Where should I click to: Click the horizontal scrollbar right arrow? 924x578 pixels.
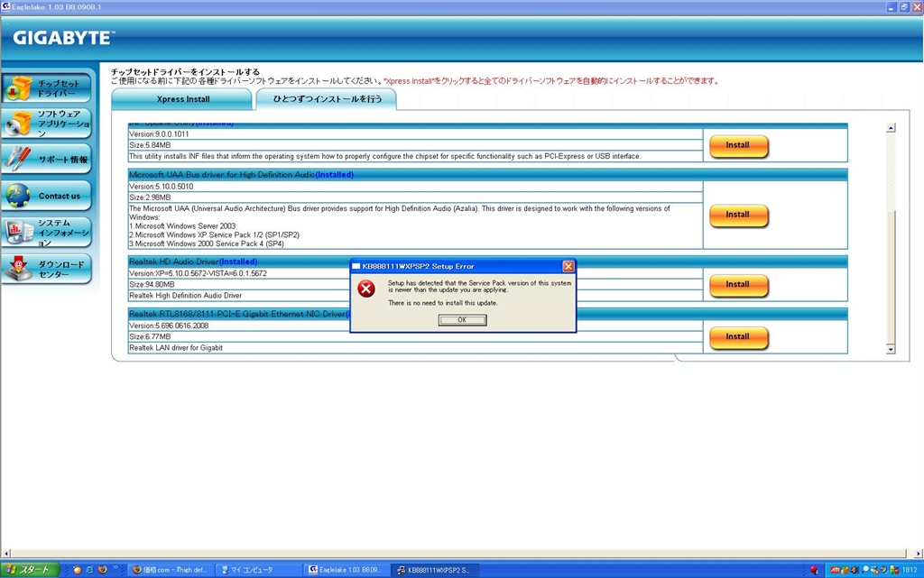pos(918,554)
